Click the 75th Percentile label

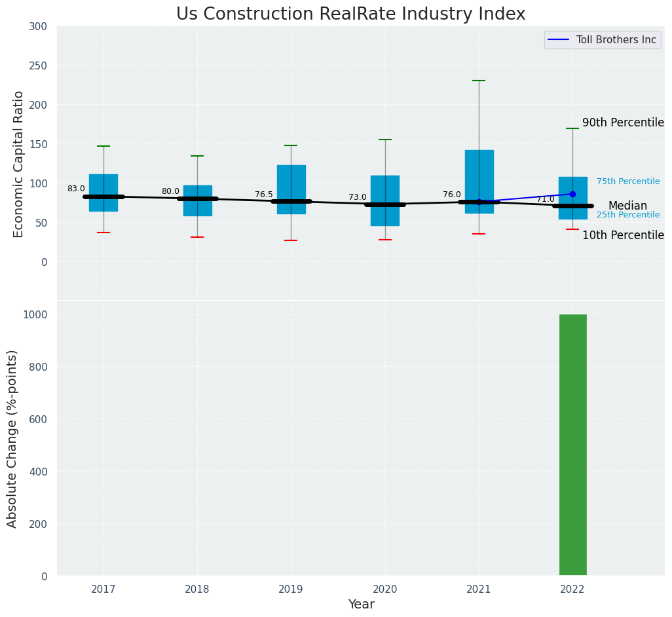pyautogui.click(x=627, y=181)
